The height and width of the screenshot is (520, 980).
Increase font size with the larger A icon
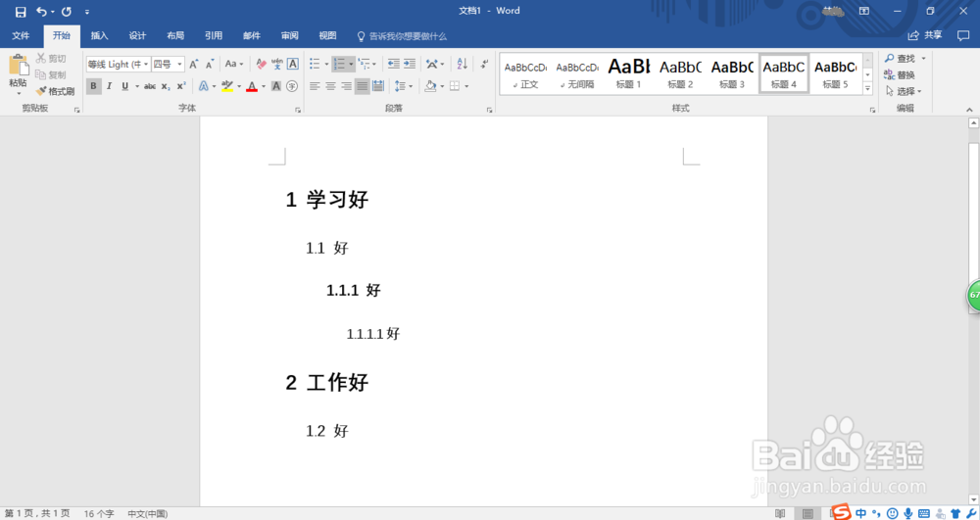pos(194,64)
